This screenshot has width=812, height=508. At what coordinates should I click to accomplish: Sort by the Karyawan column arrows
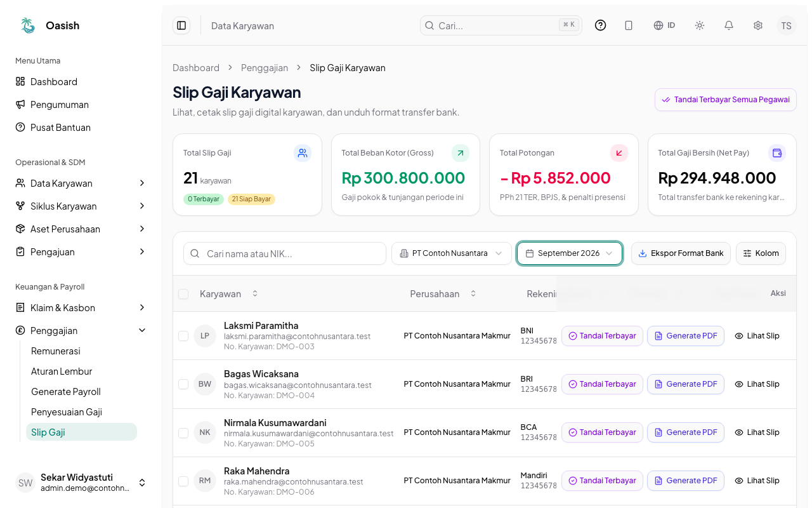[255, 293]
